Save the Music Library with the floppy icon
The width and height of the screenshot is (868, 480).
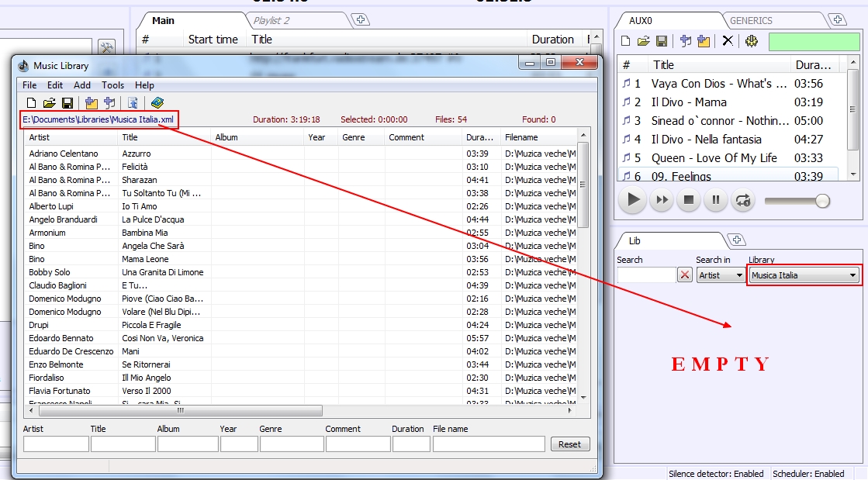pyautogui.click(x=67, y=102)
